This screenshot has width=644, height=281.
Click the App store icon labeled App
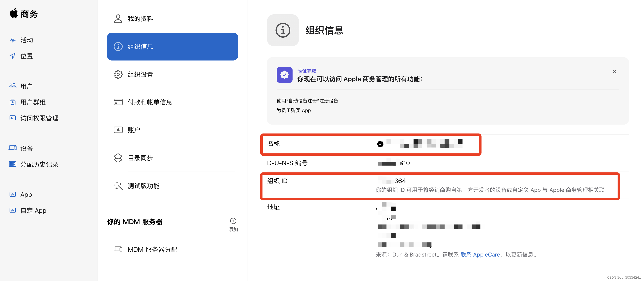(x=13, y=194)
